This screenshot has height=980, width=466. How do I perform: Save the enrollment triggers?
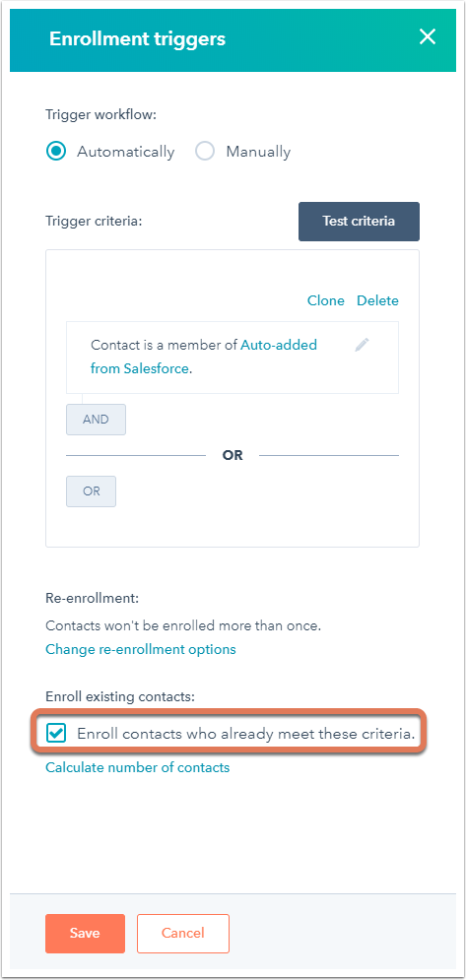85,933
